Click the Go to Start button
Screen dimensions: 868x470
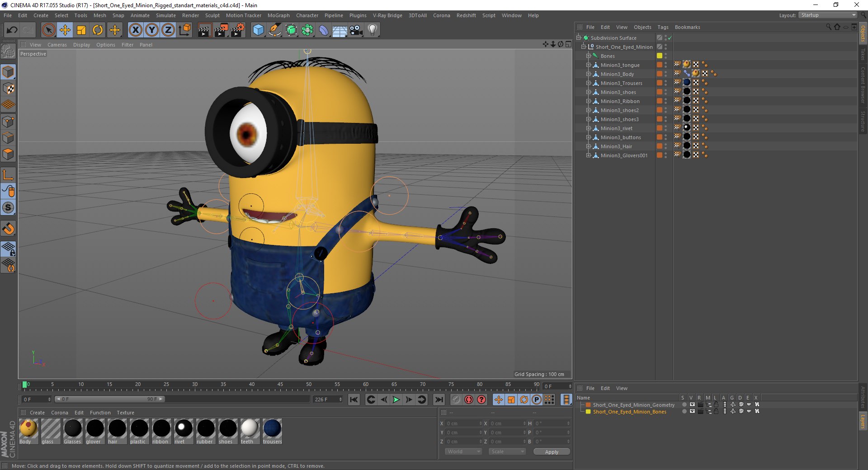pos(354,399)
